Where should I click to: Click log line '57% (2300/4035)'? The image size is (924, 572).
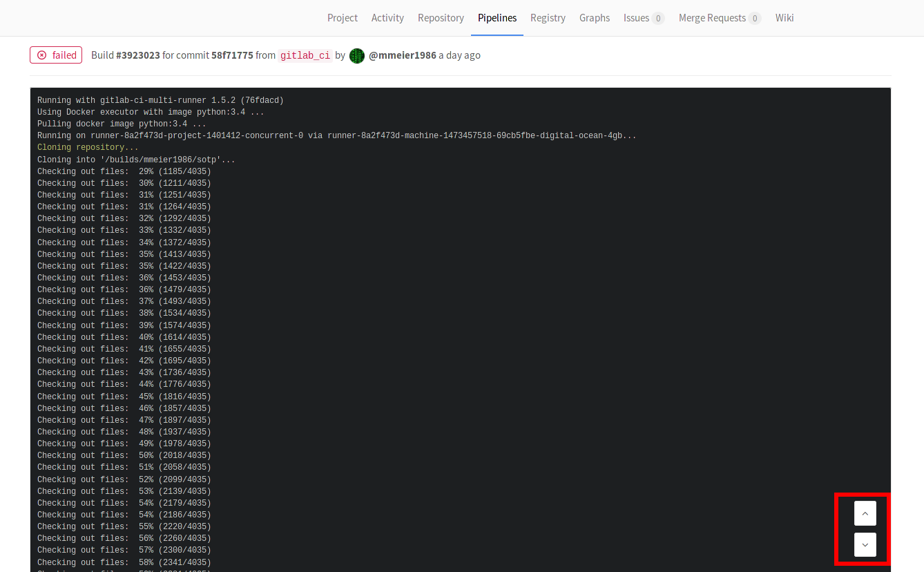pyautogui.click(x=124, y=550)
